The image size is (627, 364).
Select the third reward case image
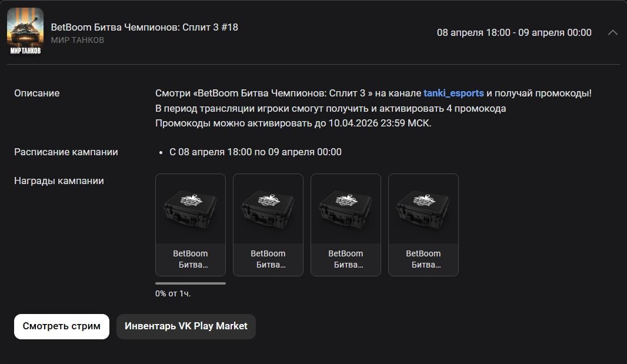click(346, 209)
